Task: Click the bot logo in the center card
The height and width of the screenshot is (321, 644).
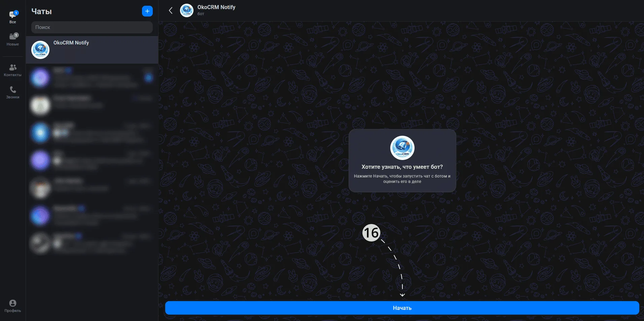Action: tap(402, 148)
